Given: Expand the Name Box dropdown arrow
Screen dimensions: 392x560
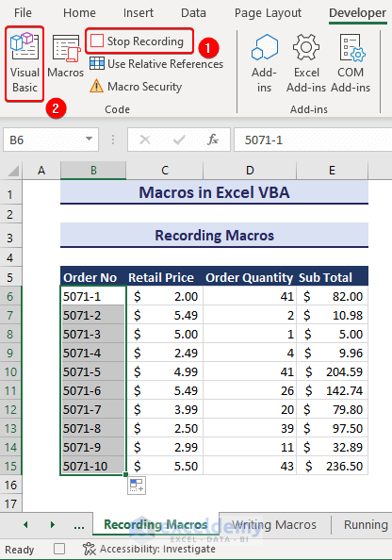Looking at the screenshot, I should [89, 140].
